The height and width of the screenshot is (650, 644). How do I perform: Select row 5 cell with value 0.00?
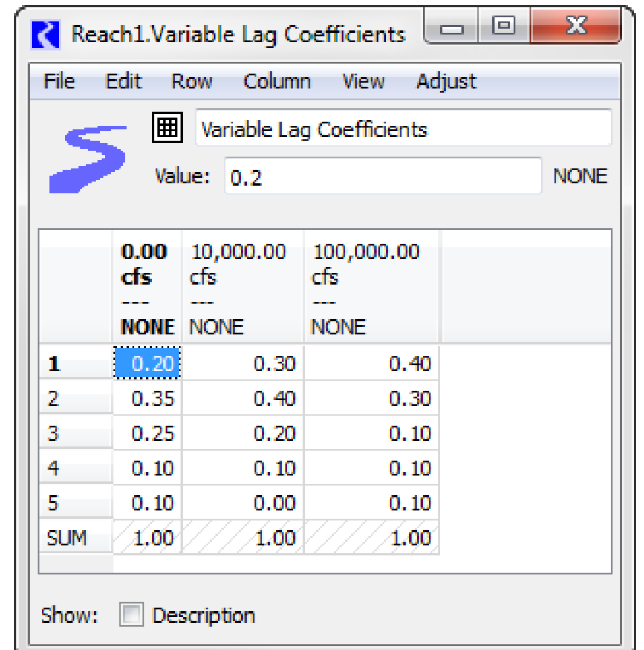(242, 504)
